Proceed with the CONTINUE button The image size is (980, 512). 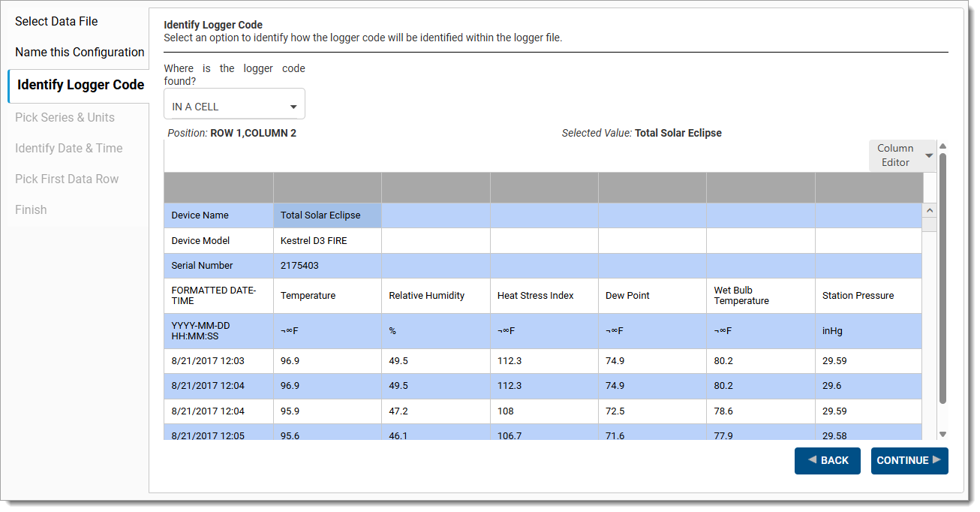click(909, 460)
